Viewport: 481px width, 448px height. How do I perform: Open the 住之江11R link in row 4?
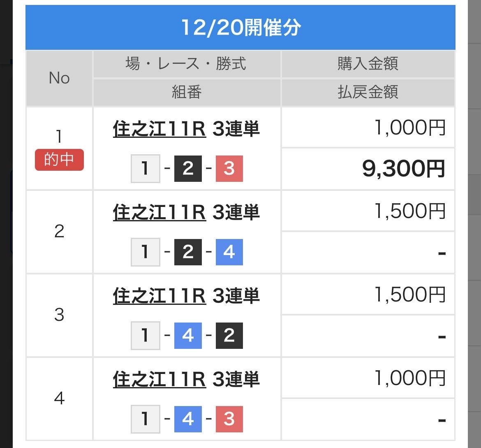tap(159, 379)
